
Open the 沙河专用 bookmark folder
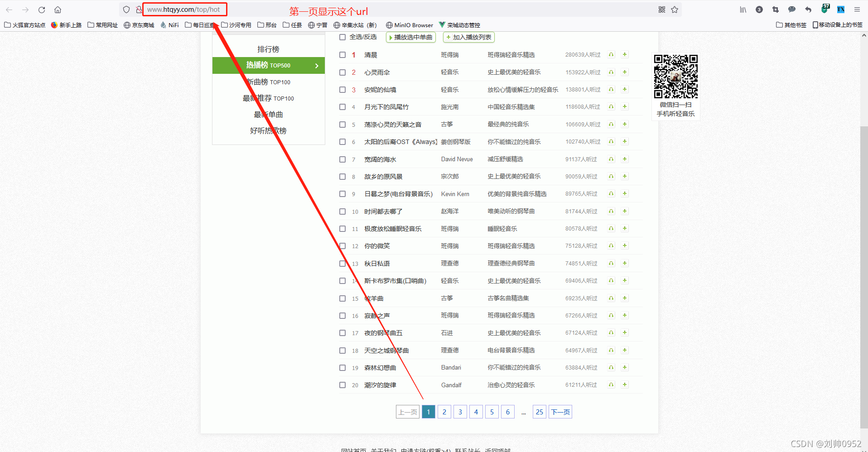(x=236, y=25)
